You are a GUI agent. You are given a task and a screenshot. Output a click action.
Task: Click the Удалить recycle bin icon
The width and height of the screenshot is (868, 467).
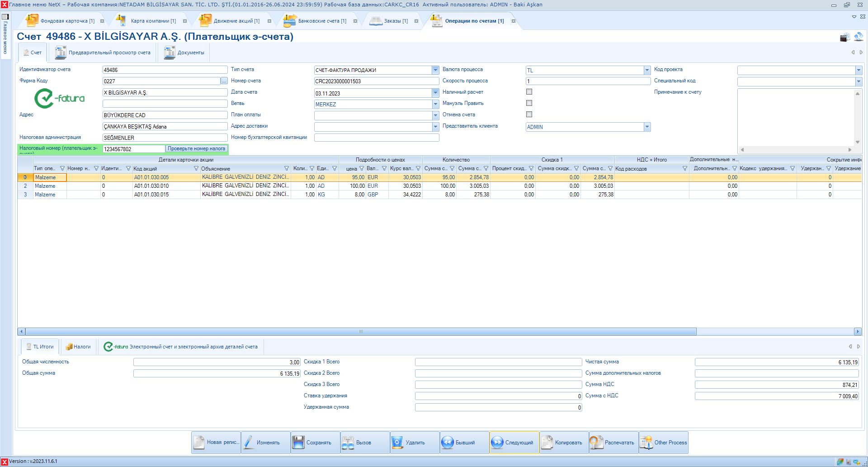(397, 443)
